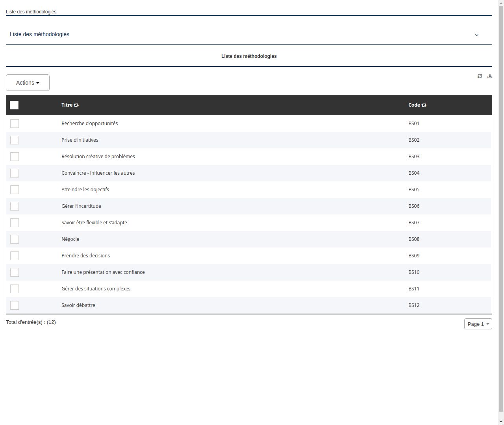Select all rows using the header checkbox
This screenshot has height=425, width=504.
pyautogui.click(x=14, y=105)
